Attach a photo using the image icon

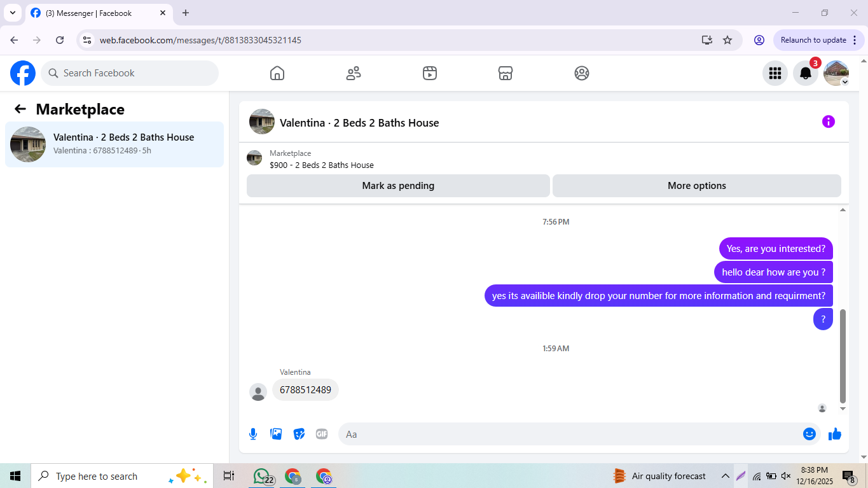tap(276, 434)
